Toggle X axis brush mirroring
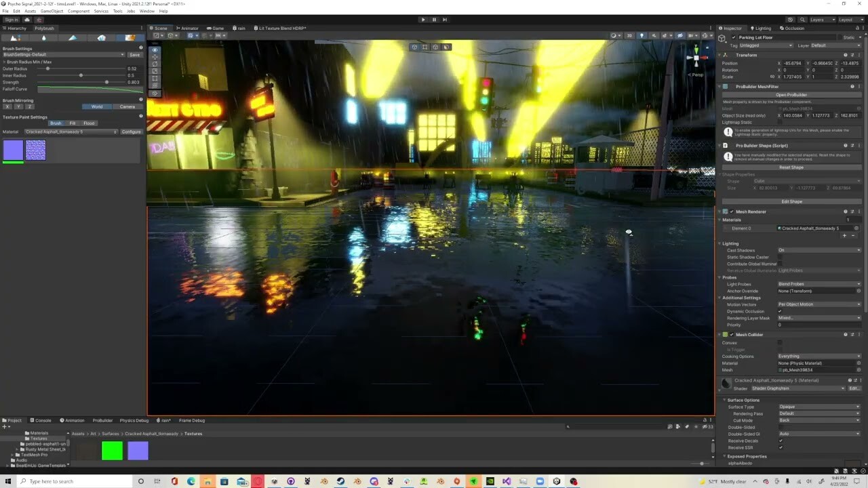868x488 pixels. 7,106
